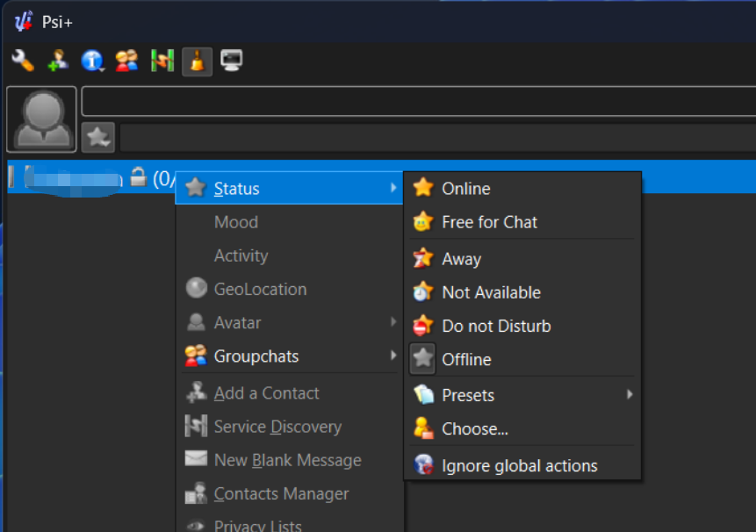Set status to Do not Disturb
Screen dimensions: 756x532
496,326
